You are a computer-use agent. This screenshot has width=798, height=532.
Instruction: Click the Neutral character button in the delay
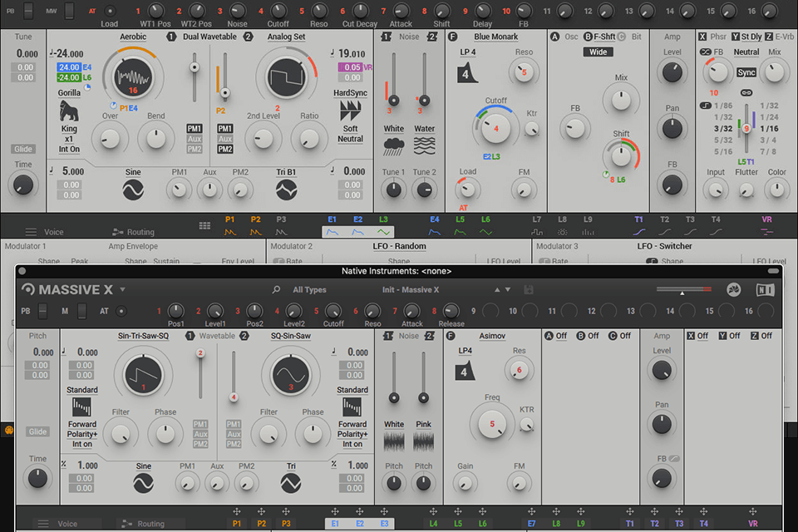click(746, 52)
